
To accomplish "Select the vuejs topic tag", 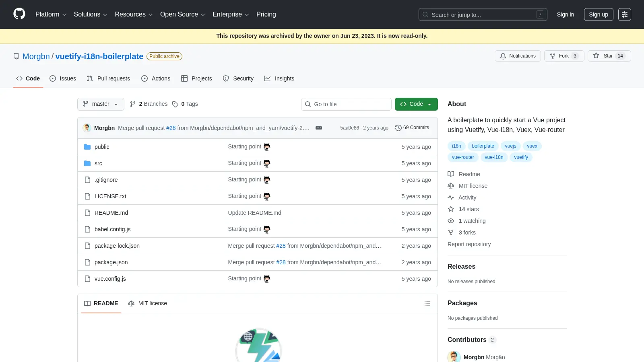I will click(x=510, y=146).
